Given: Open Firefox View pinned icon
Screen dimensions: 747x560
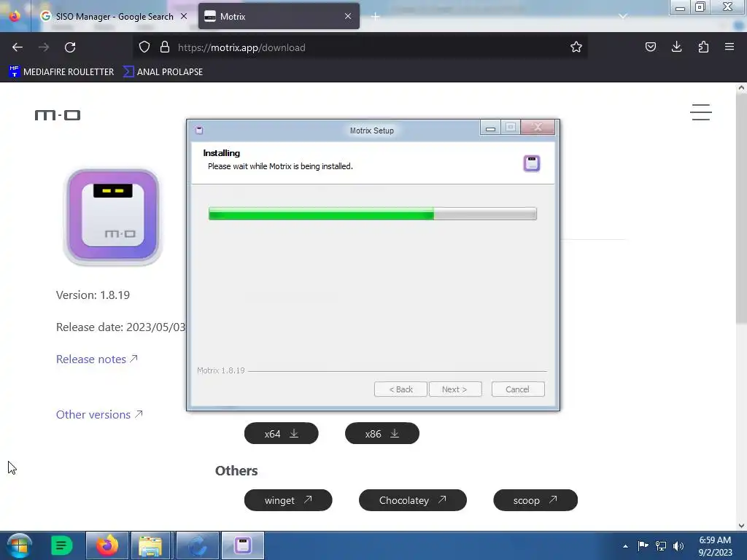Looking at the screenshot, I should (x=15, y=16).
